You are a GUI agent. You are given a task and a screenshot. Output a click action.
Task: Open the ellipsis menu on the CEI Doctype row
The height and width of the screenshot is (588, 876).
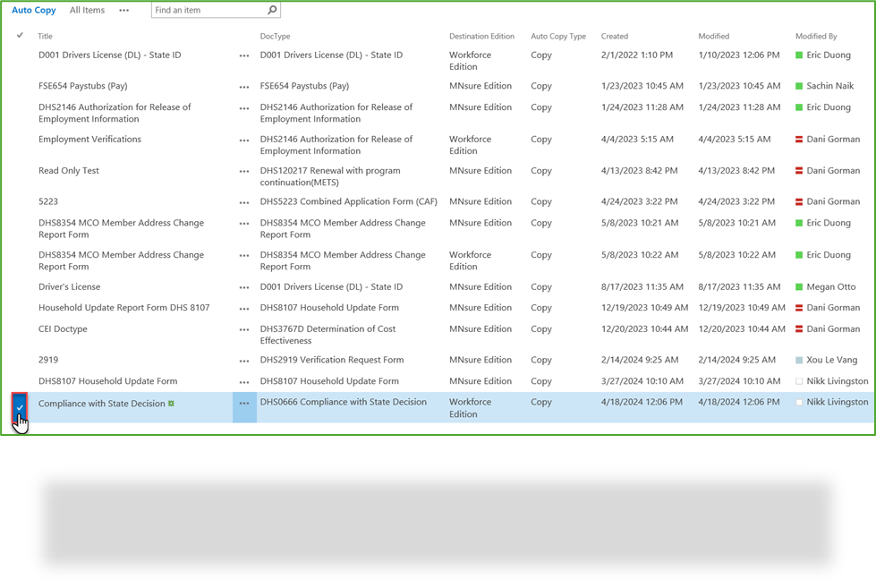click(242, 328)
